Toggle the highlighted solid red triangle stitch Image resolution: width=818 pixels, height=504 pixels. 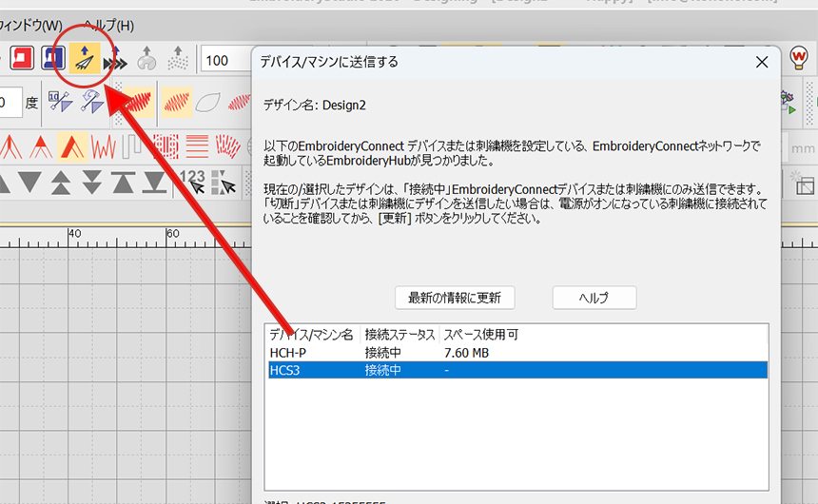[72, 146]
